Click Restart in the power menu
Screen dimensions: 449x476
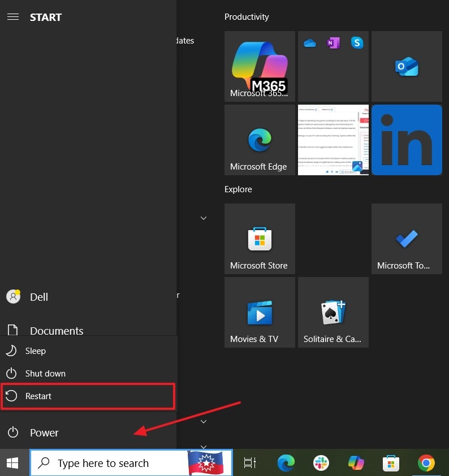pos(88,396)
